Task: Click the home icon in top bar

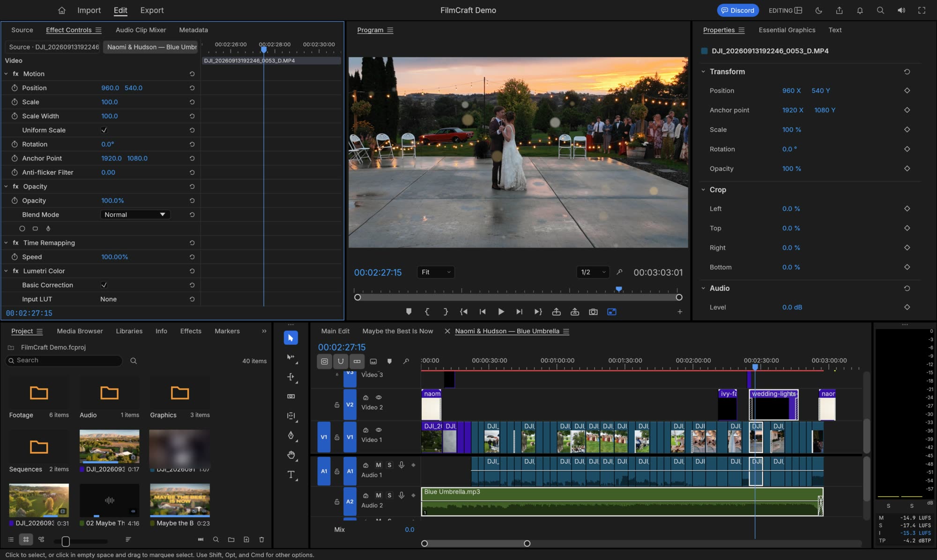Action: tap(62, 10)
